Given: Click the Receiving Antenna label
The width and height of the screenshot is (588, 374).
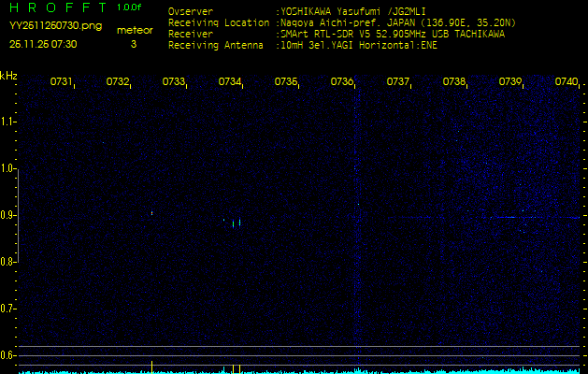Looking at the screenshot, I should pos(216,46).
